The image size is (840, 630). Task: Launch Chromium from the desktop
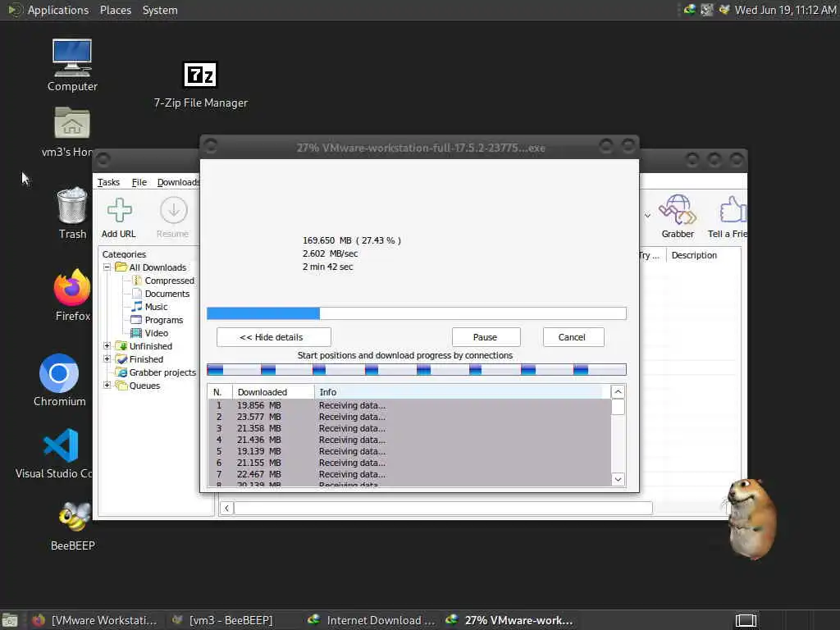(x=59, y=380)
